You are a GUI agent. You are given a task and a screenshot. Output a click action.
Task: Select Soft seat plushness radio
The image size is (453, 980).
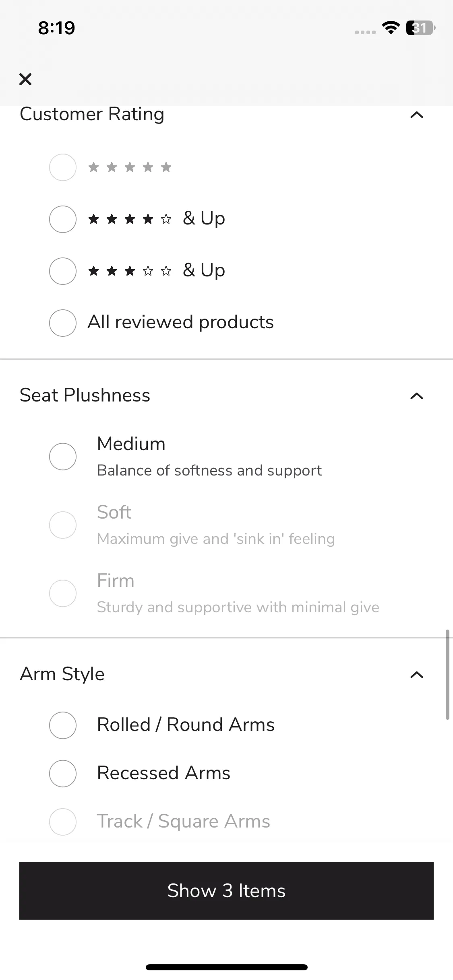click(62, 525)
